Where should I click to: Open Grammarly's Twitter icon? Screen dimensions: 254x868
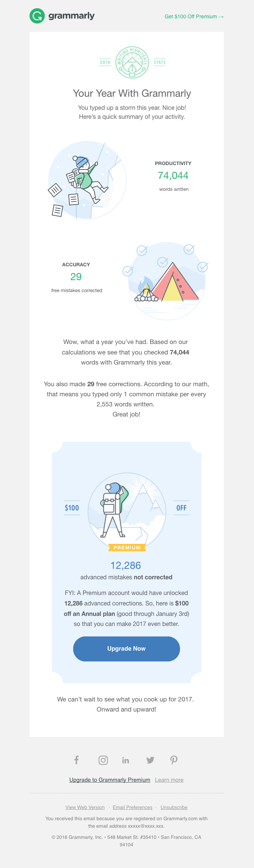150,760
